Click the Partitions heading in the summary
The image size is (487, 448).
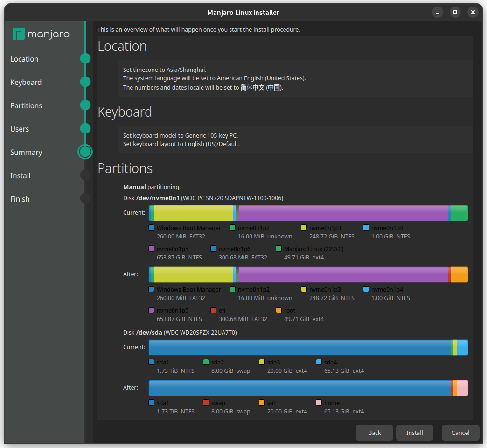pos(125,168)
